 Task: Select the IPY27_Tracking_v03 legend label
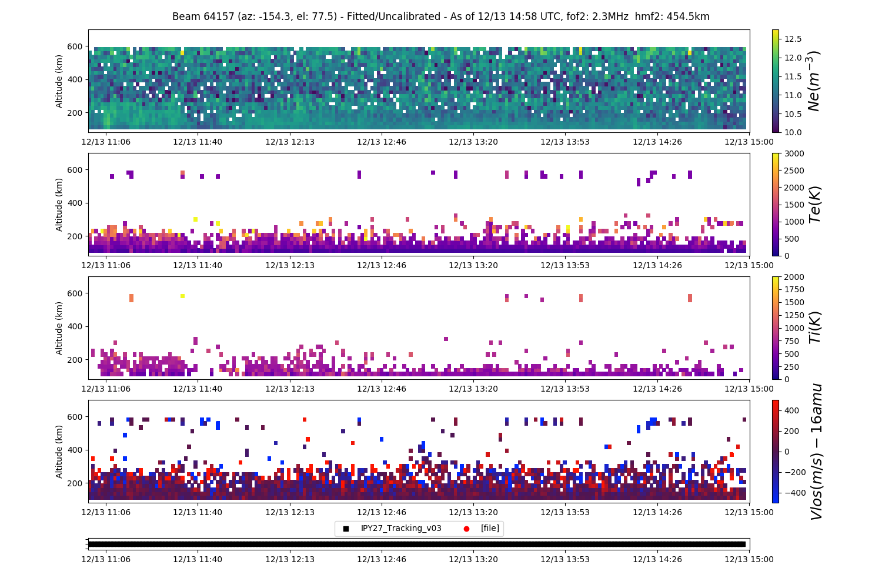point(401,529)
